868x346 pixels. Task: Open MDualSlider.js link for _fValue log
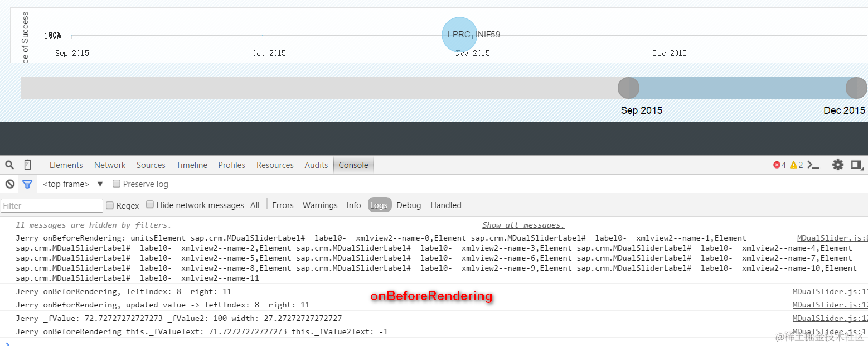tap(830, 318)
